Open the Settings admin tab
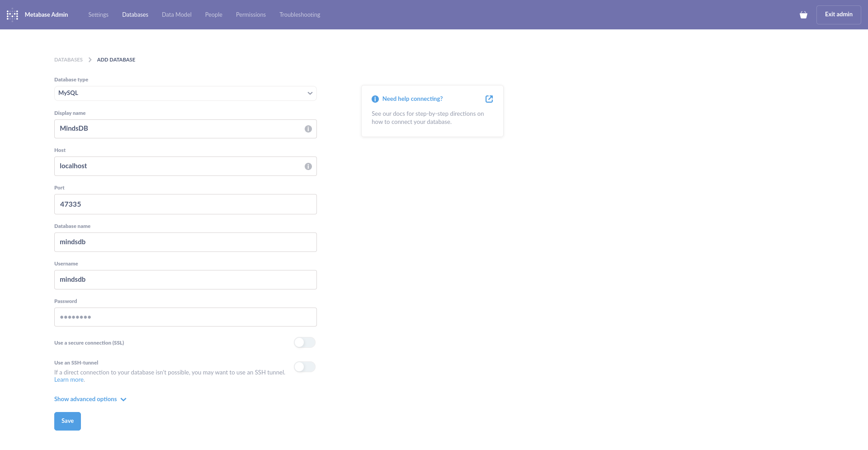The height and width of the screenshot is (450, 868). [99, 15]
